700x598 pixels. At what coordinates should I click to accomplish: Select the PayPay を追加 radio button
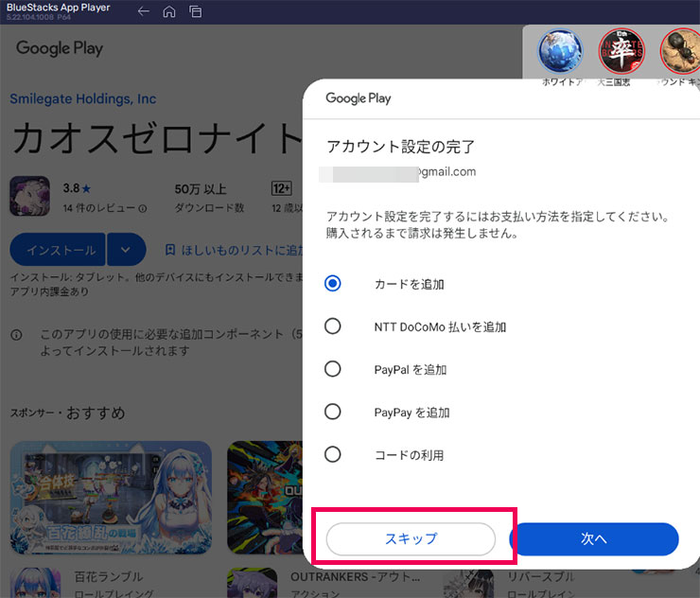coord(332,412)
